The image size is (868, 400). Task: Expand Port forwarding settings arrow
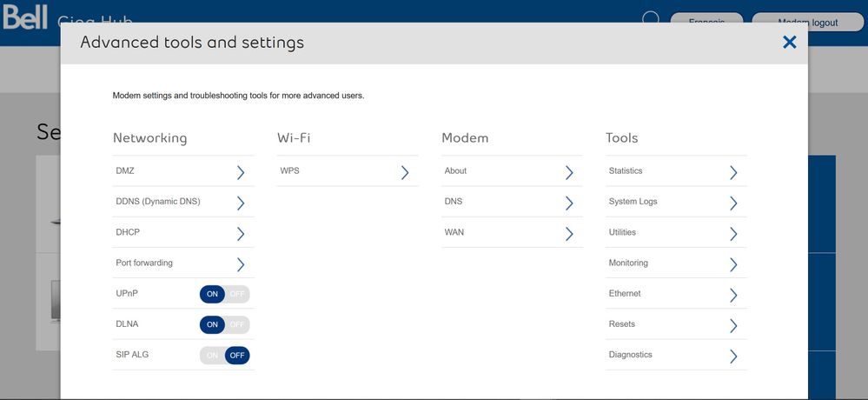click(241, 263)
